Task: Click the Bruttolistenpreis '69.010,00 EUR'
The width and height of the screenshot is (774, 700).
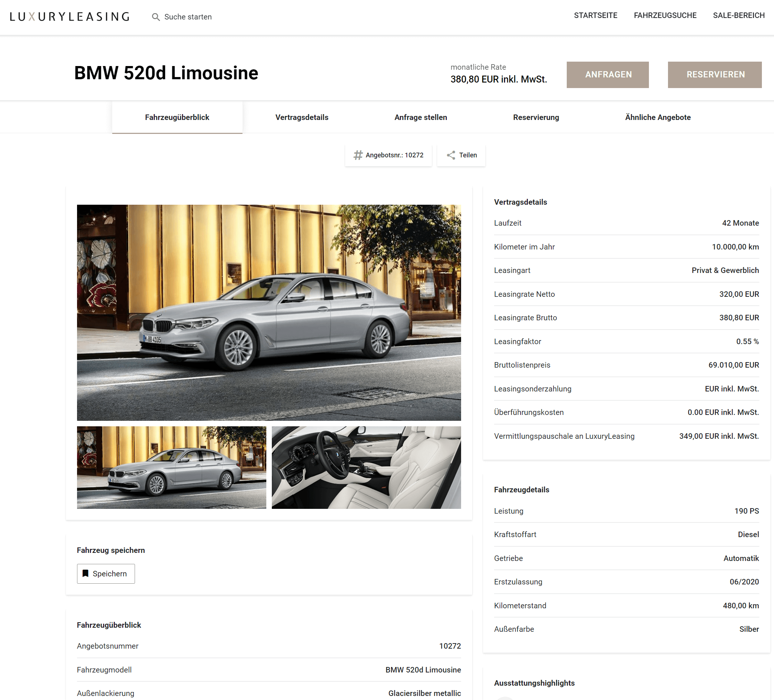Action: pyautogui.click(x=734, y=365)
